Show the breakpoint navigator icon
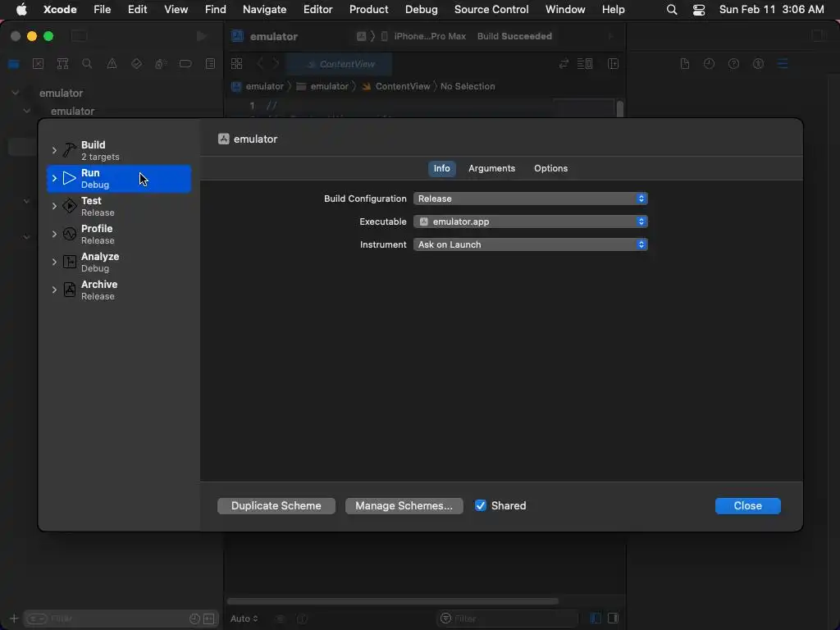Image resolution: width=840 pixels, height=630 pixels. [x=185, y=64]
